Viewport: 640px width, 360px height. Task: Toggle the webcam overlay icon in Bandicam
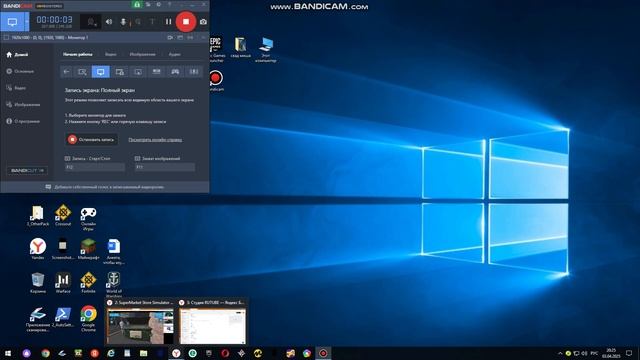click(91, 22)
